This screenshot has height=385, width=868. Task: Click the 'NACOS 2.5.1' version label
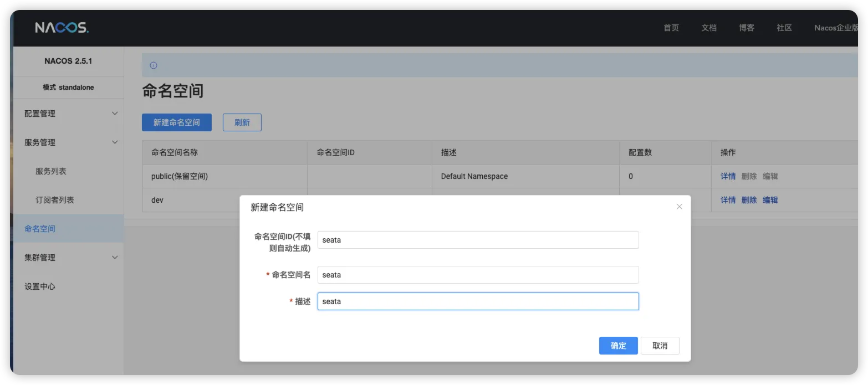tap(68, 61)
